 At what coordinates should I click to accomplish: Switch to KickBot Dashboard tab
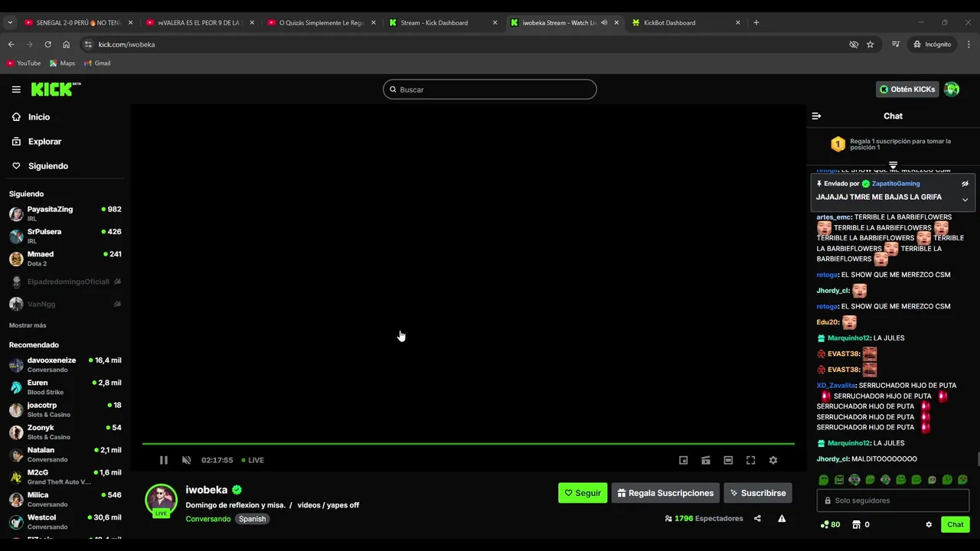[685, 23]
